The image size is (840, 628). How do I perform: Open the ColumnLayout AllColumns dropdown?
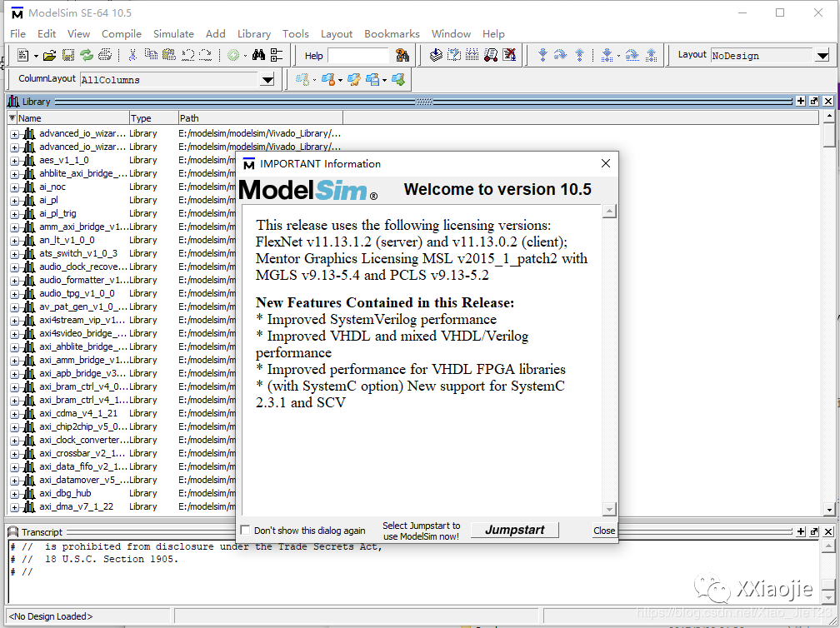[267, 80]
